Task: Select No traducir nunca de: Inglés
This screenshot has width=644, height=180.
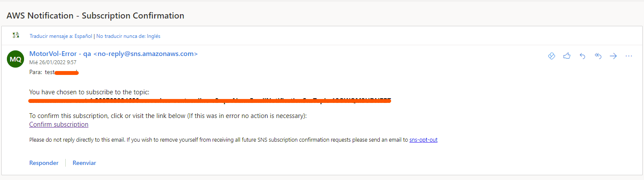Action: tap(128, 36)
